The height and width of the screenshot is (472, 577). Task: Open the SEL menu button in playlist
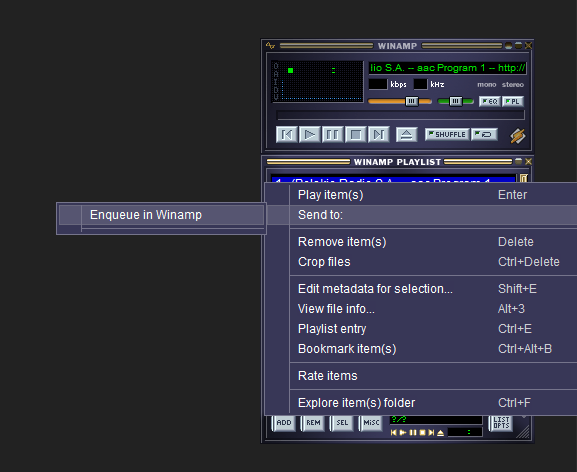click(x=342, y=423)
